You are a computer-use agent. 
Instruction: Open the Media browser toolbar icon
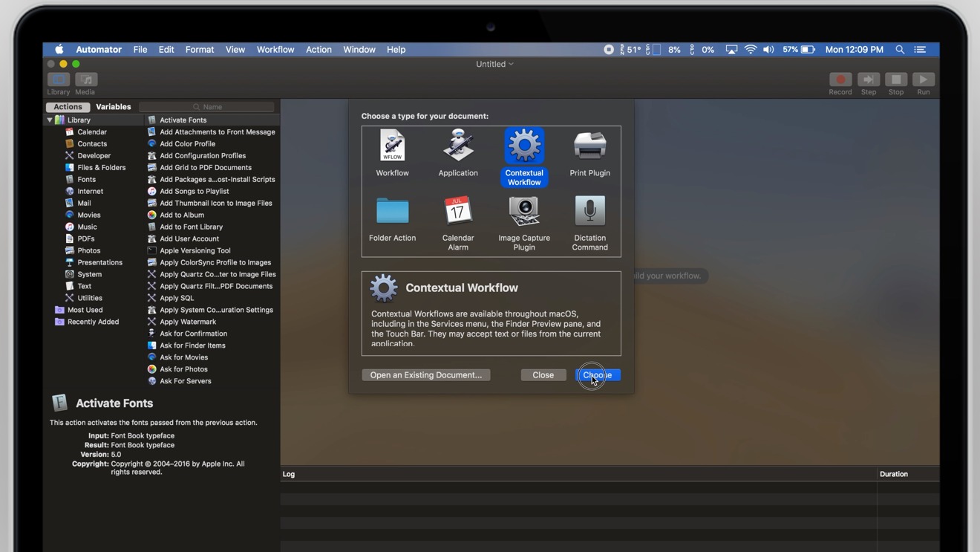[86, 79]
